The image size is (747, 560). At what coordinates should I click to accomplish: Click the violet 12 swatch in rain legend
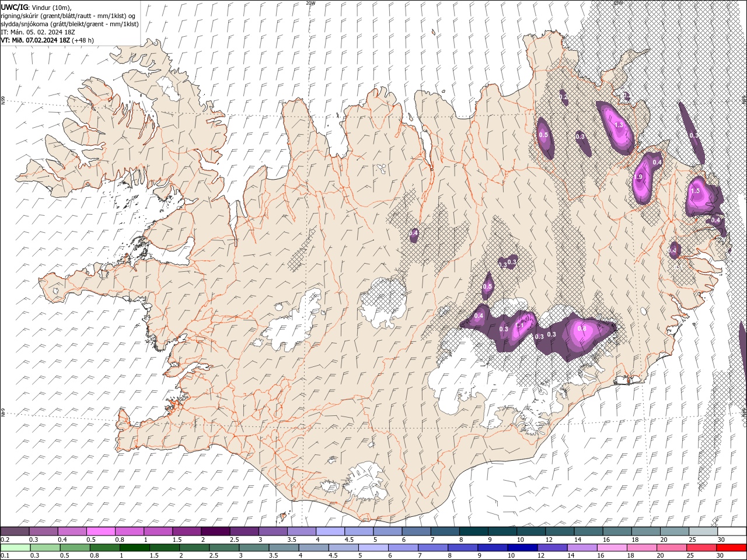tap(552, 548)
